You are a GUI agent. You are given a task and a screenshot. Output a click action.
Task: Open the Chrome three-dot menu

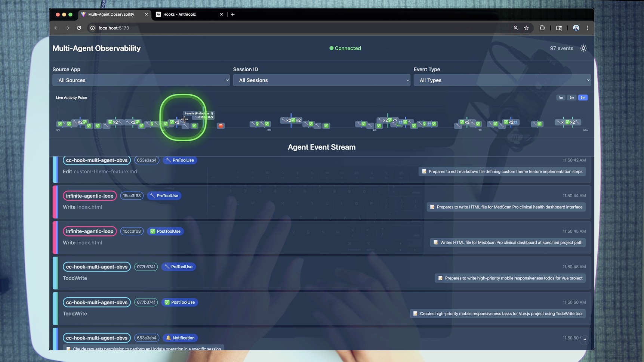click(x=587, y=28)
